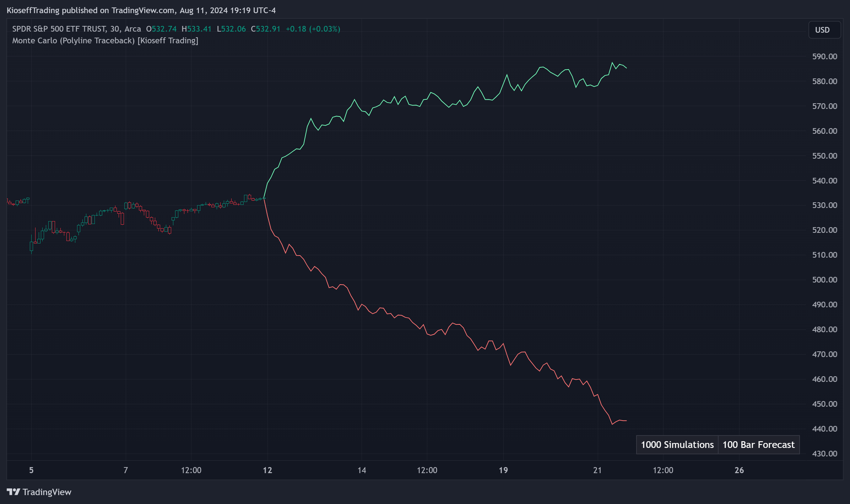
Task: Click the TradingView logo icon
Action: [13, 492]
